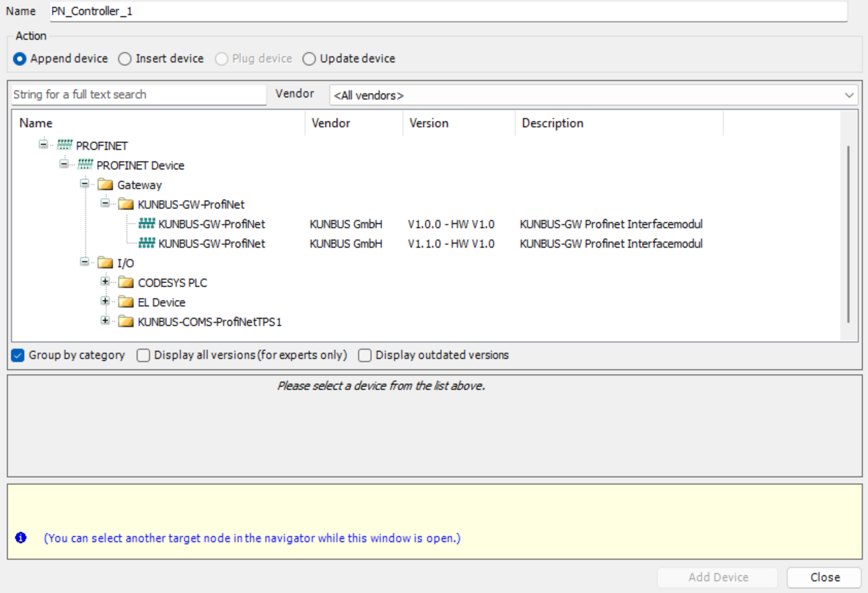Image resolution: width=868 pixels, height=593 pixels.
Task: Click the PROFINET root node icon
Action: [x=65, y=146]
